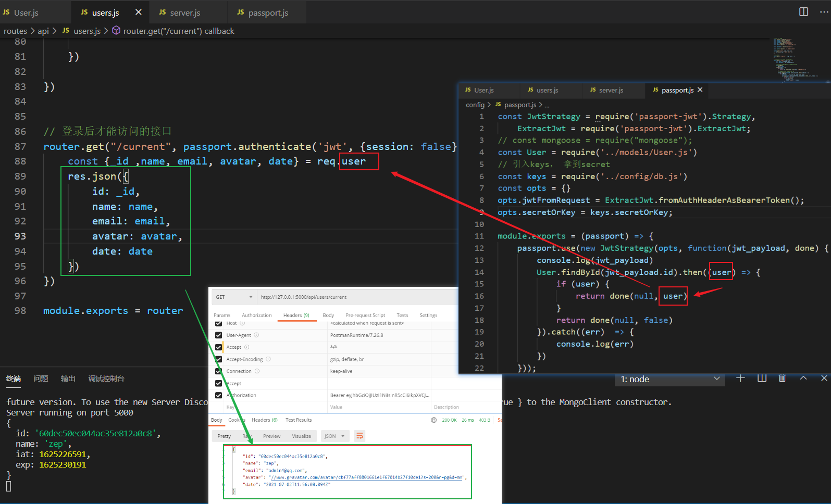831x504 pixels.
Task: Expand the 'api' breadcrumb segment
Action: coord(43,31)
